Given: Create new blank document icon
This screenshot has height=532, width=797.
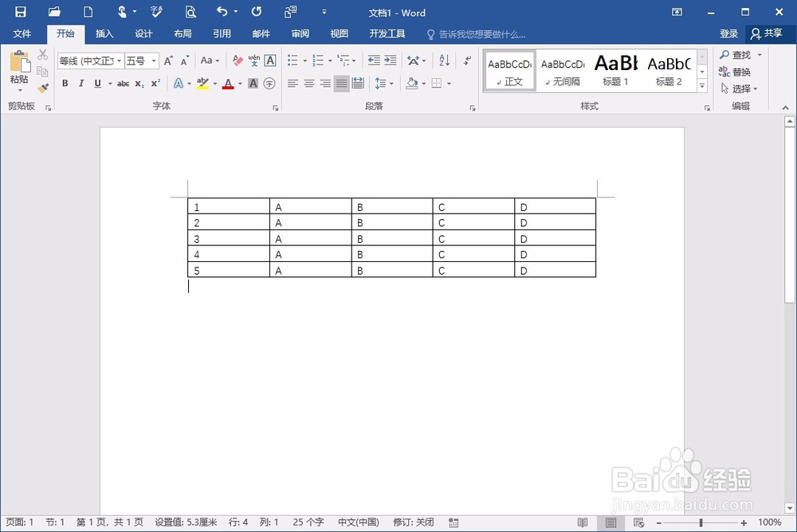Looking at the screenshot, I should point(88,12).
